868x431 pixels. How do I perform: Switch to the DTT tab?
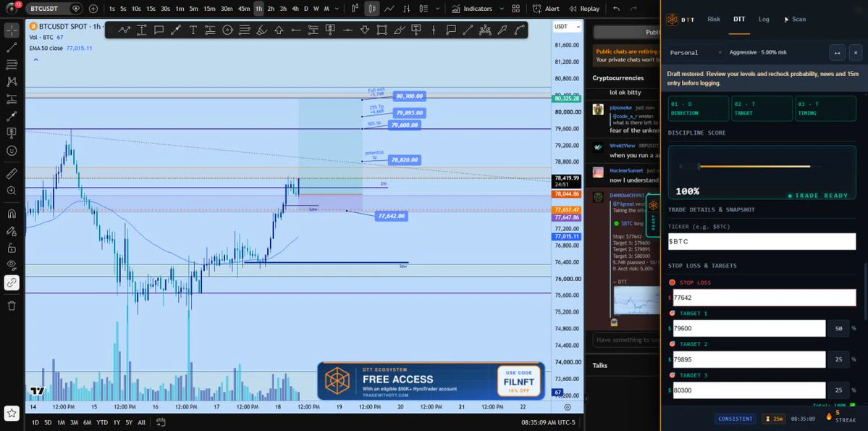(739, 19)
